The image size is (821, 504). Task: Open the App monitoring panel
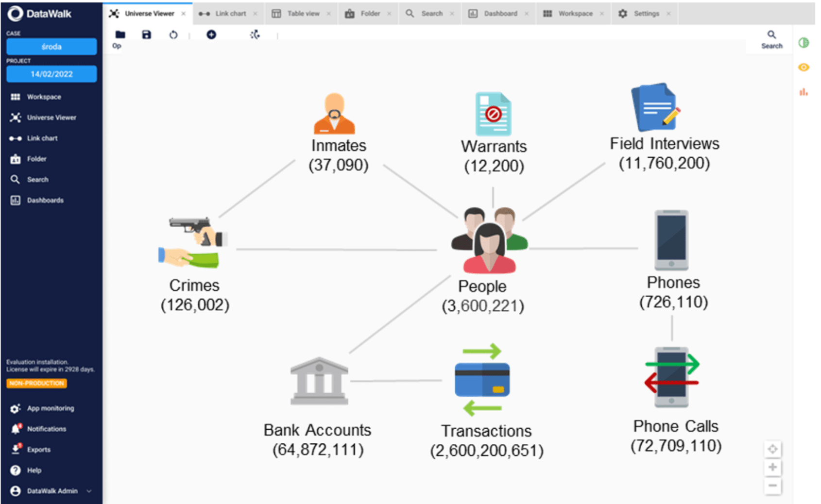click(50, 408)
